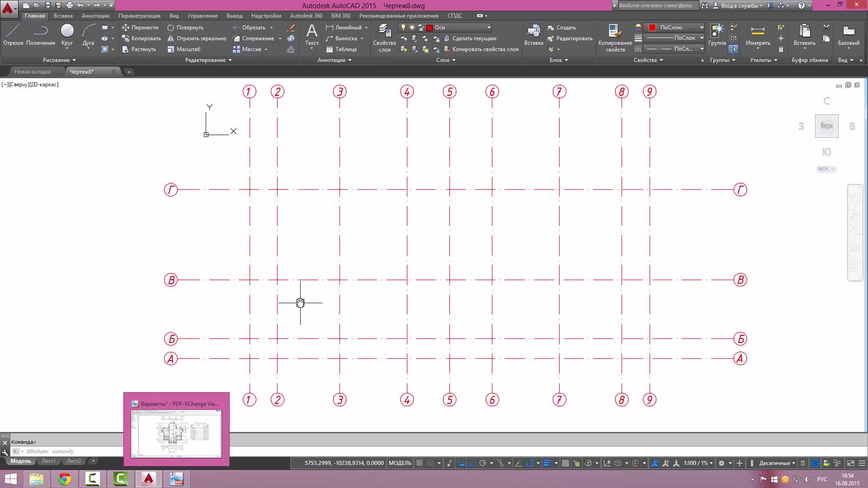The width and height of the screenshot is (868, 488).
Task: Click Редактировать block button
Action: point(570,38)
